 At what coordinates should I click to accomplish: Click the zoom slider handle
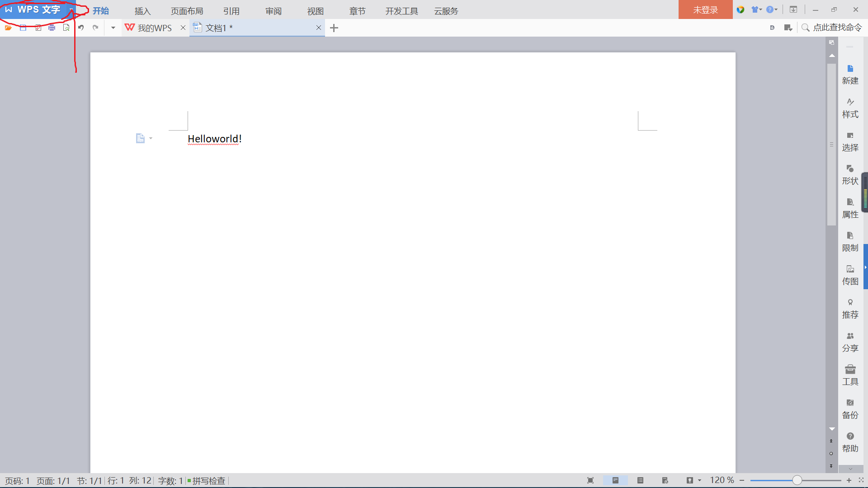tap(797, 480)
